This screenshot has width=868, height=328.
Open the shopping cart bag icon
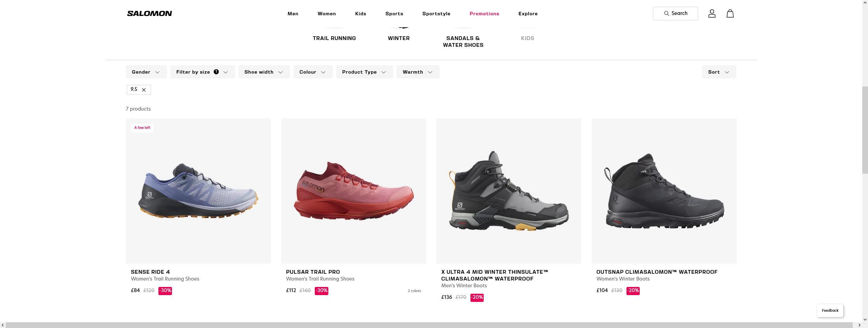729,13
